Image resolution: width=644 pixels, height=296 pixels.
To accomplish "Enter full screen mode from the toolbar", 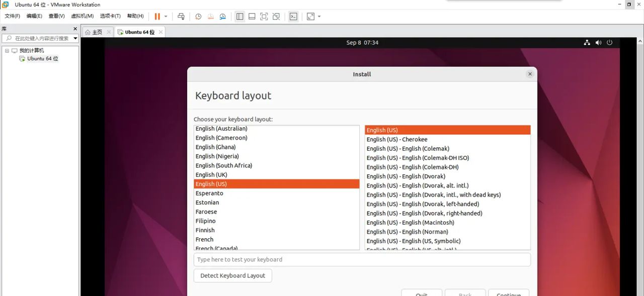I will [264, 17].
